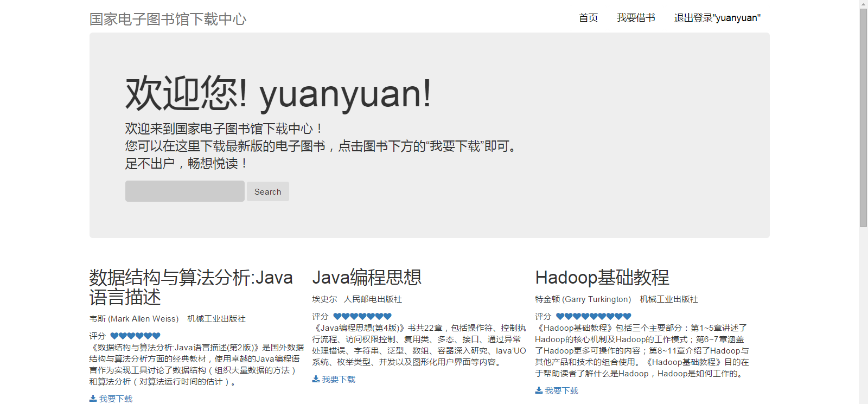Click the last rating heart of 数据结构与算法分析
This screenshot has width=868, height=404.
[156, 336]
